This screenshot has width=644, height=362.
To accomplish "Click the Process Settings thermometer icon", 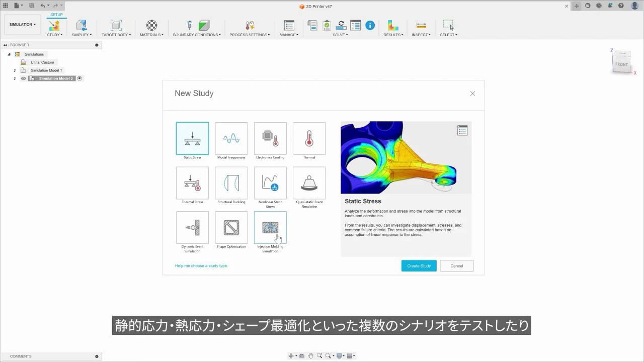I will point(250,25).
